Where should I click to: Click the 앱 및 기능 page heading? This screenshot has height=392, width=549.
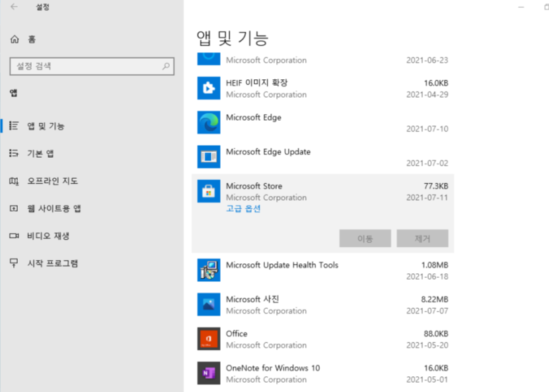233,38
